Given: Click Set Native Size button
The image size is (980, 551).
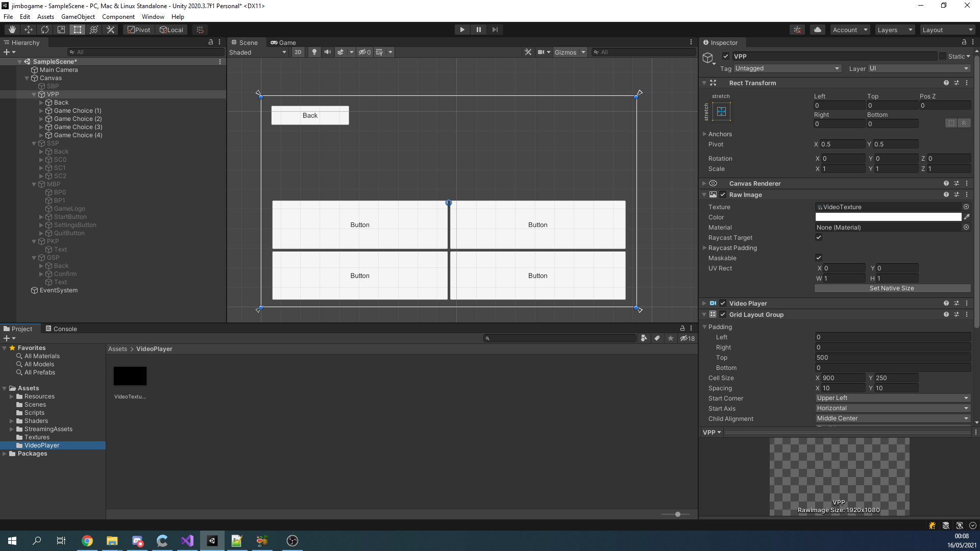Looking at the screenshot, I should pyautogui.click(x=892, y=288).
